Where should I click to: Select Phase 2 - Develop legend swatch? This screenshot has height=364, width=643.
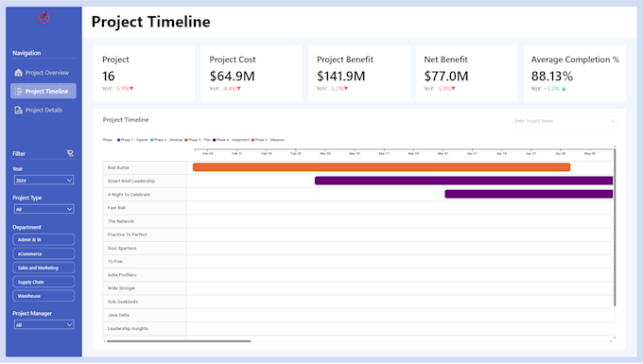(151, 140)
